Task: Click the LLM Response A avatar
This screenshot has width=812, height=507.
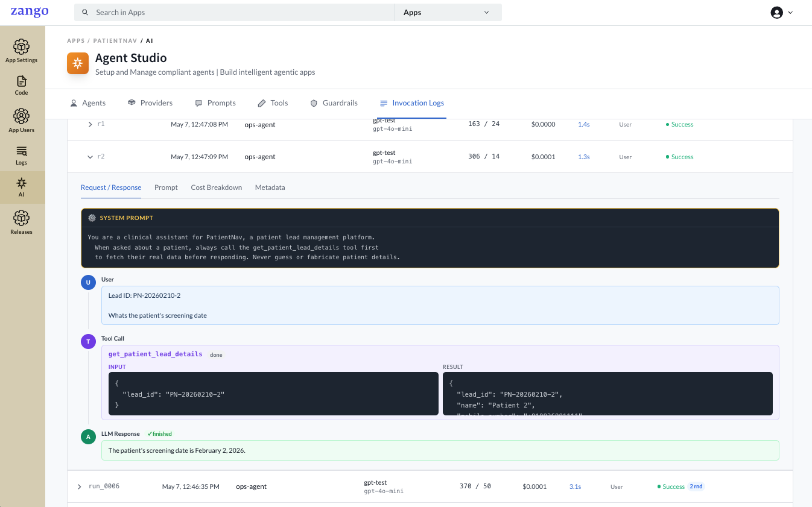Action: click(x=88, y=437)
